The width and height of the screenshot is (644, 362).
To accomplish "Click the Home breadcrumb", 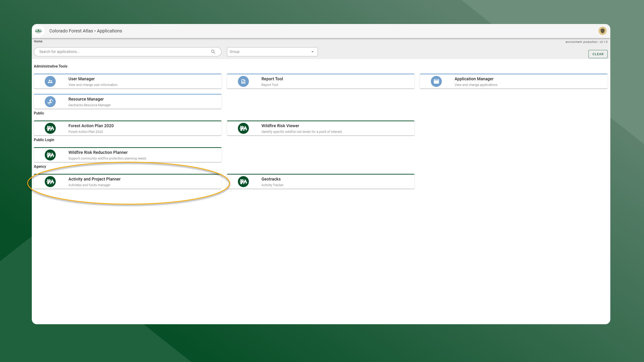I will pyautogui.click(x=38, y=41).
